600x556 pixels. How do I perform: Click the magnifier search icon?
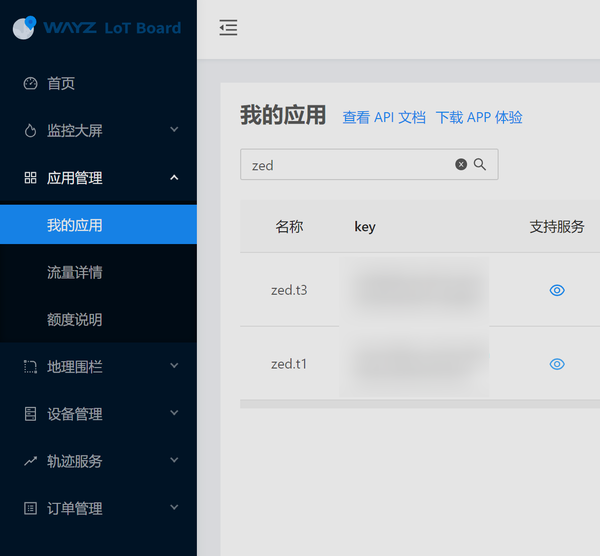tap(480, 164)
